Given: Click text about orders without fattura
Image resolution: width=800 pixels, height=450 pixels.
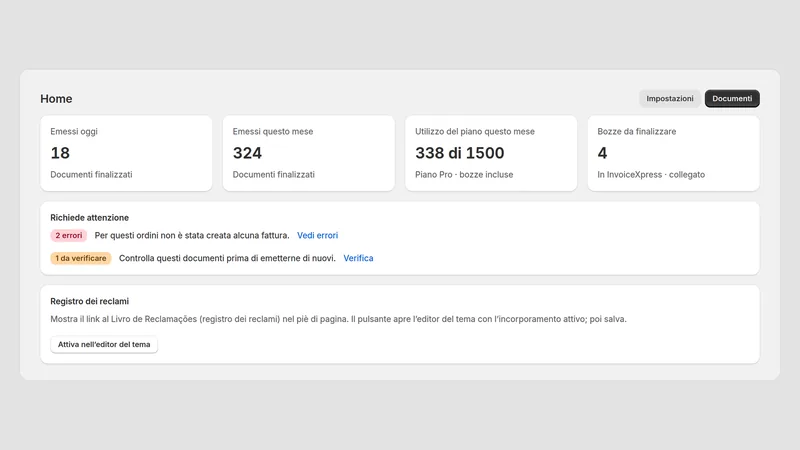Looking at the screenshot, I should [192, 235].
